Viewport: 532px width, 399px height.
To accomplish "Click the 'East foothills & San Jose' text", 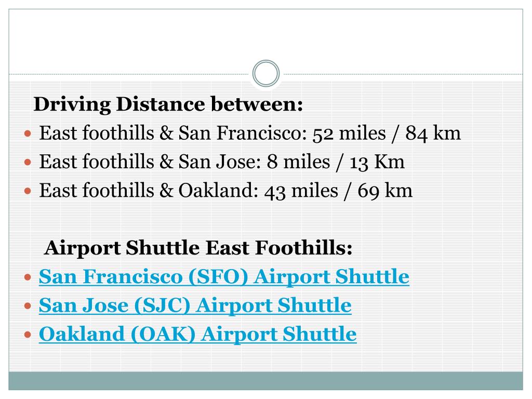I will coord(148,161).
